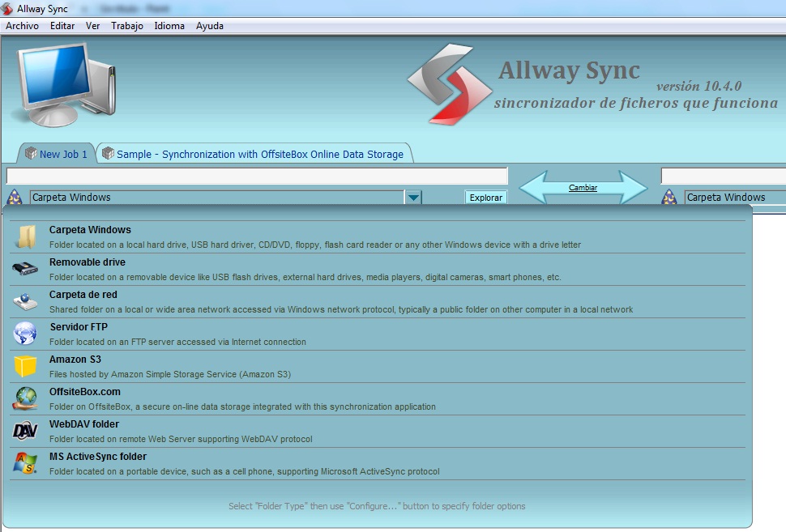Viewport: 786px width, 532px height.
Task: Click the right wizard hat icon
Action: (669, 197)
